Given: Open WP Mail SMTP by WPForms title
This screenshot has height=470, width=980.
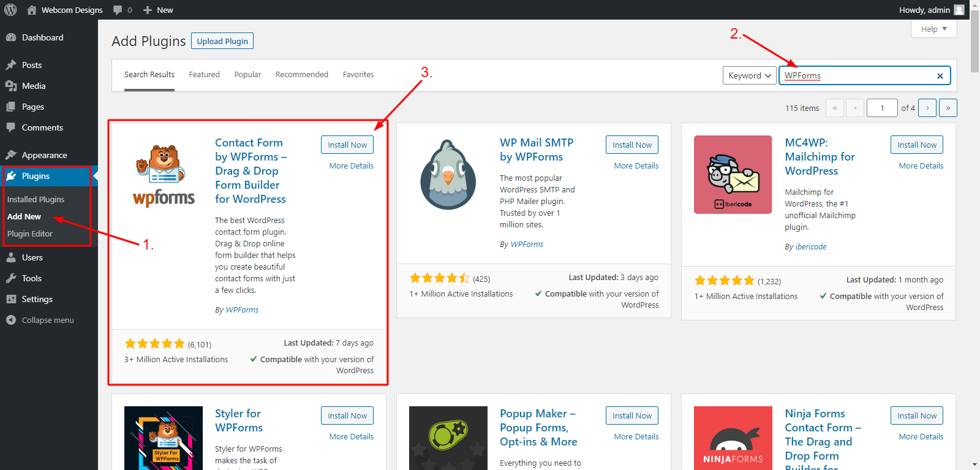Looking at the screenshot, I should pyautogui.click(x=537, y=150).
